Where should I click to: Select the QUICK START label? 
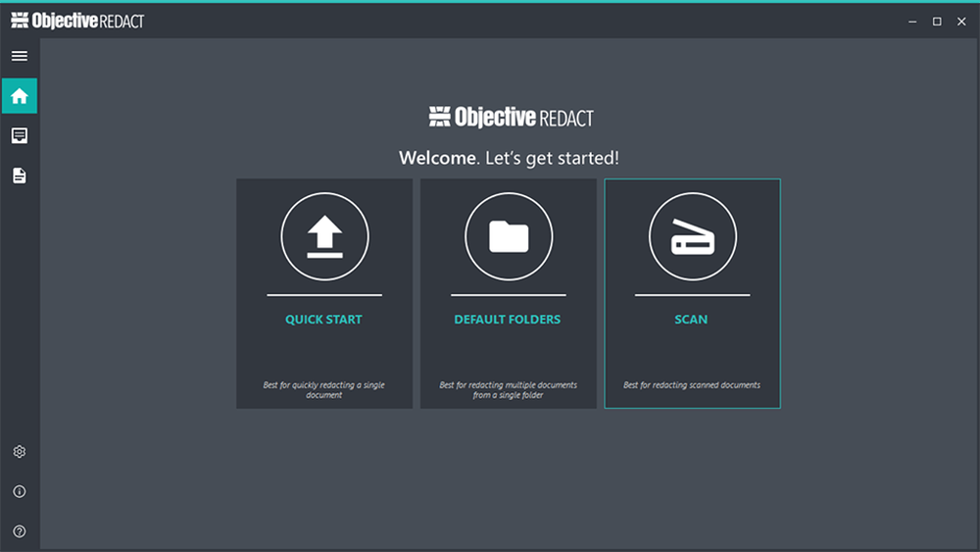[323, 320]
